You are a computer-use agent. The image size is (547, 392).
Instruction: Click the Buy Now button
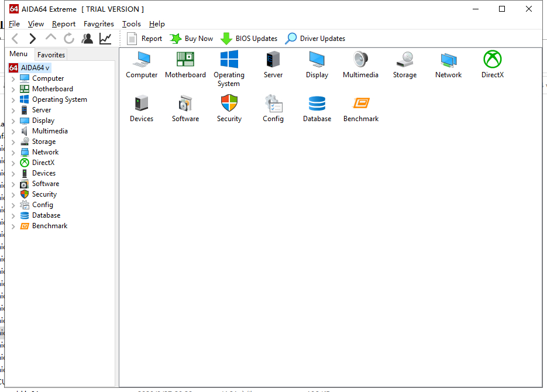(191, 39)
